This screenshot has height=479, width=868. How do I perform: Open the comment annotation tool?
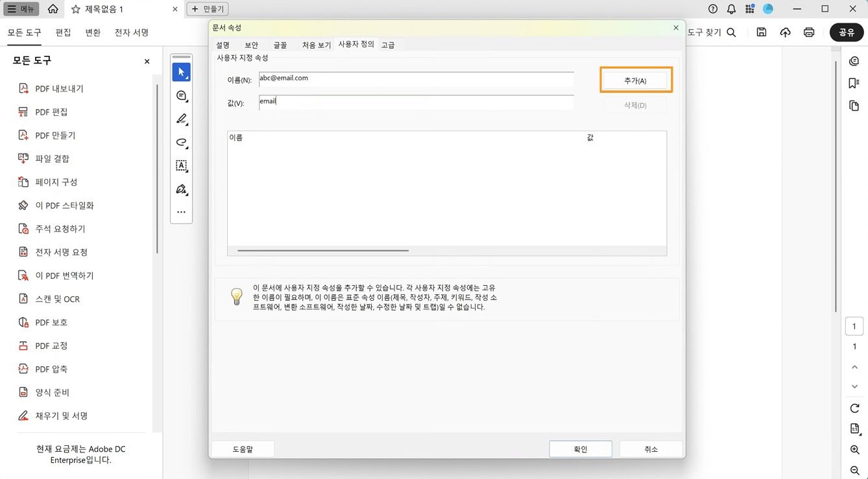pos(182,95)
